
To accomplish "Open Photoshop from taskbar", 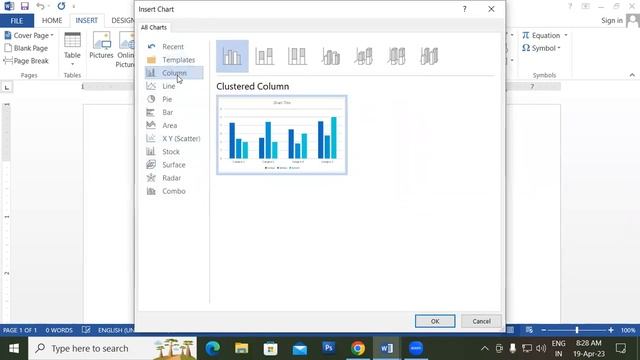I will coord(329,348).
